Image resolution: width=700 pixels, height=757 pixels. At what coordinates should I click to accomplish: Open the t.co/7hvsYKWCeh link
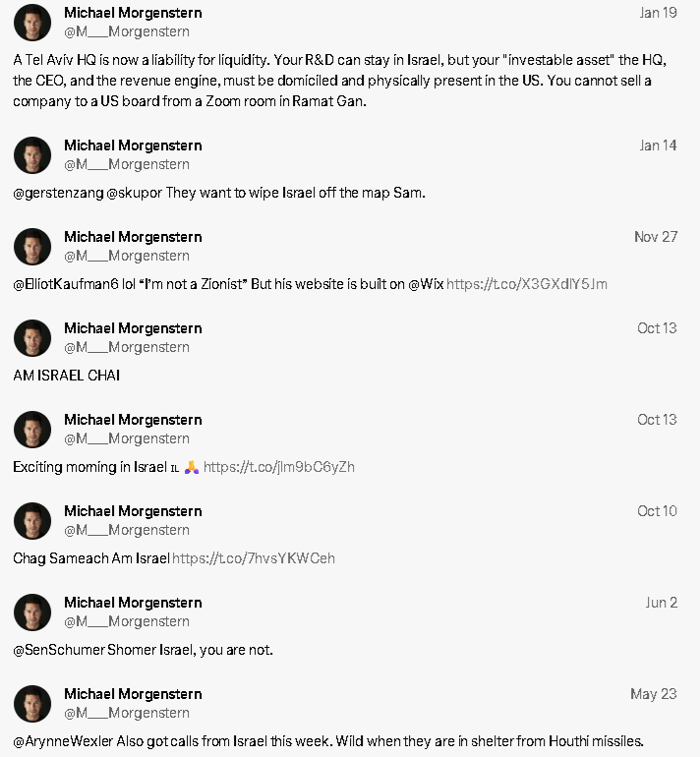click(254, 558)
